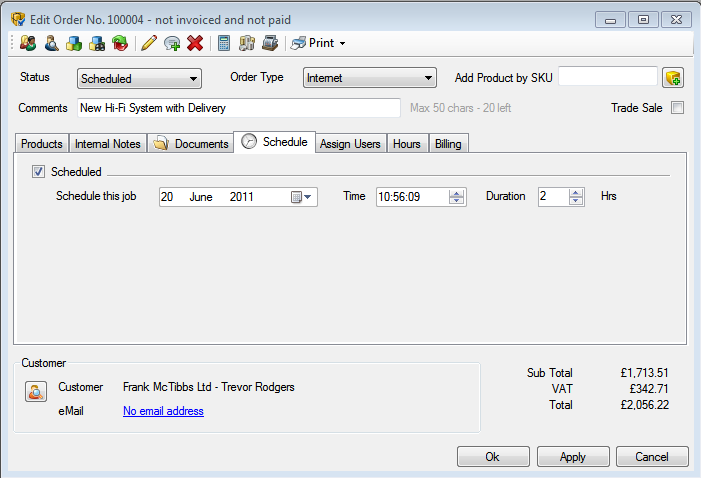Click the customer icon button in Customer panel

tap(35, 392)
